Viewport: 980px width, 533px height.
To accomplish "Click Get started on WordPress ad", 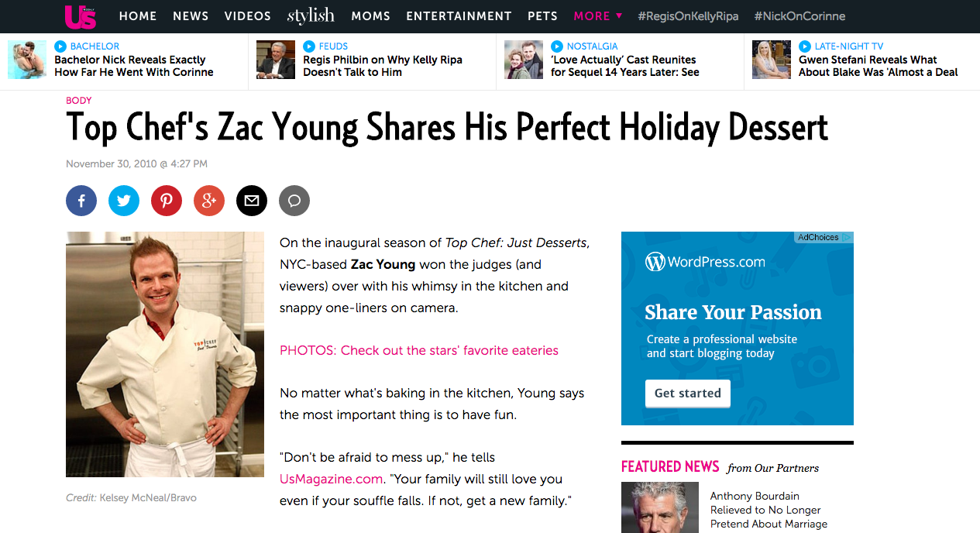I will [687, 394].
